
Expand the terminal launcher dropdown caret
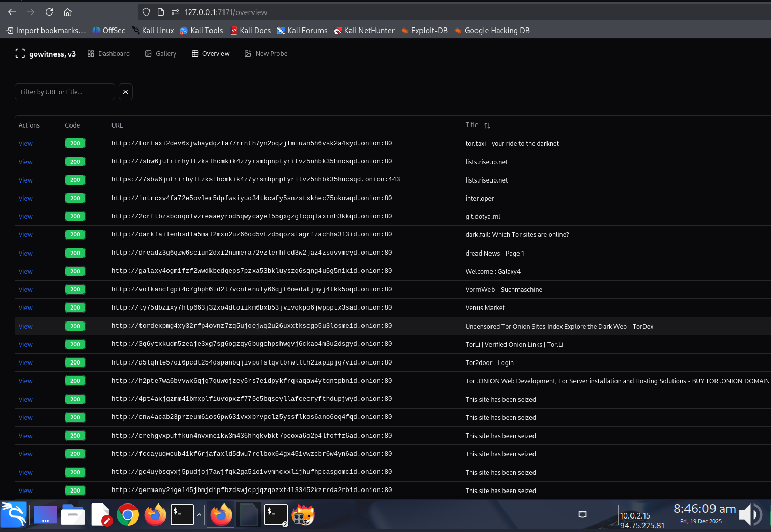click(199, 515)
